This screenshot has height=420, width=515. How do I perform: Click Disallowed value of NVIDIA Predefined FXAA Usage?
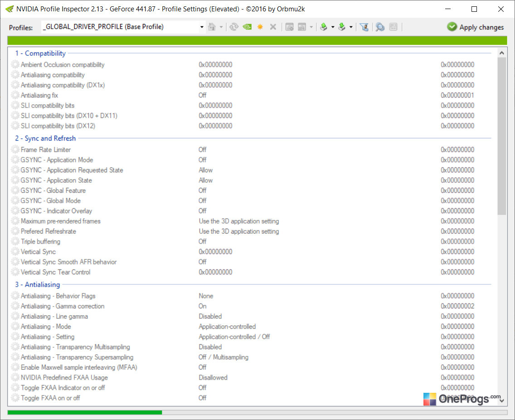[213, 377]
